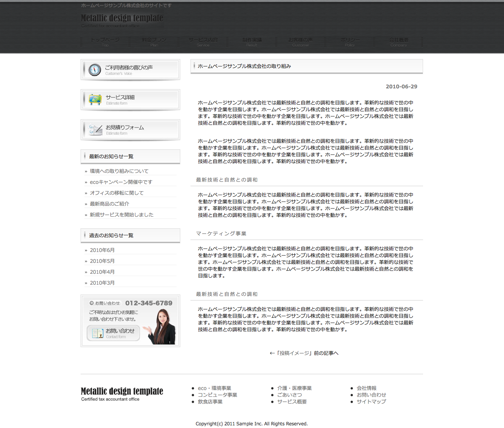This screenshot has width=504, height=428.
Task: Open the ecoキャンペーン開催中です news link
Action: [121, 182]
